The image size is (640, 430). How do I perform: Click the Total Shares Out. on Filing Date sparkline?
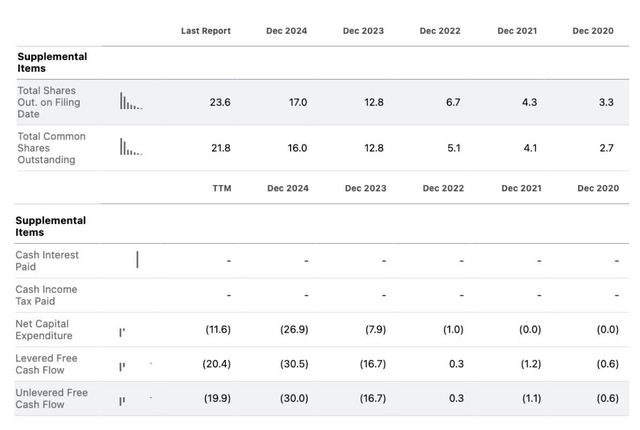pos(131,102)
